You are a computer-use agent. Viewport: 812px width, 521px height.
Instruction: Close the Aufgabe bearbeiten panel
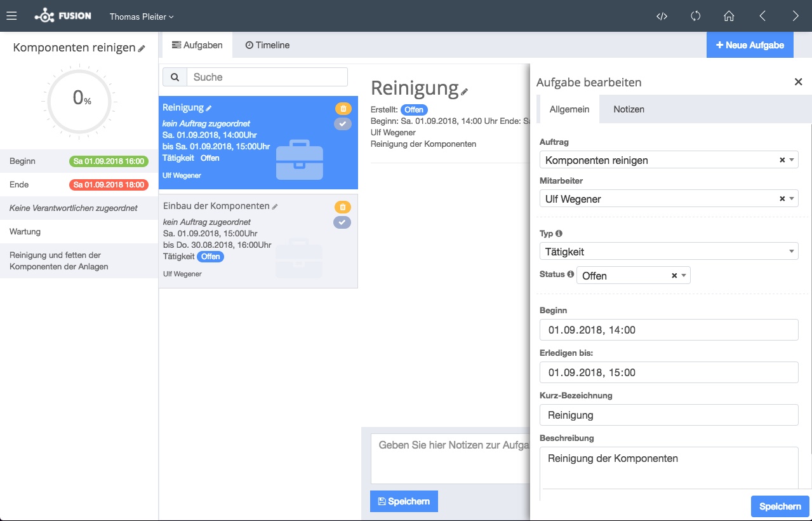(x=798, y=82)
